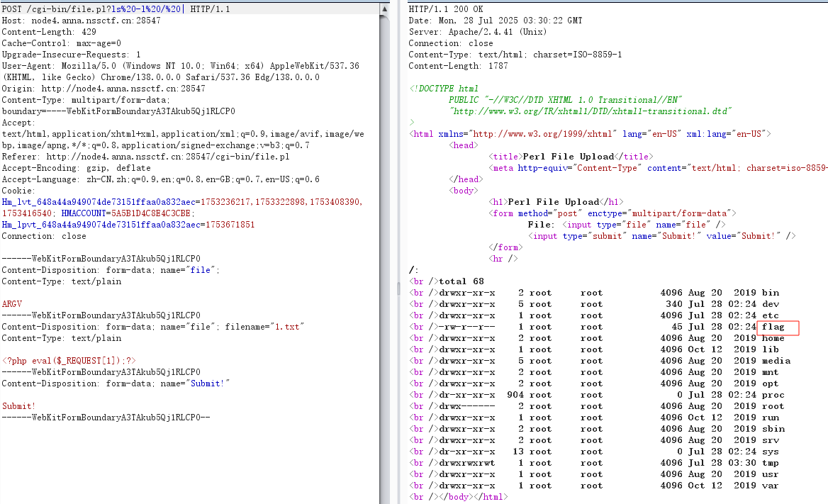The height and width of the screenshot is (504, 828).
Task: Click the ARGV form value
Action: coord(12,304)
